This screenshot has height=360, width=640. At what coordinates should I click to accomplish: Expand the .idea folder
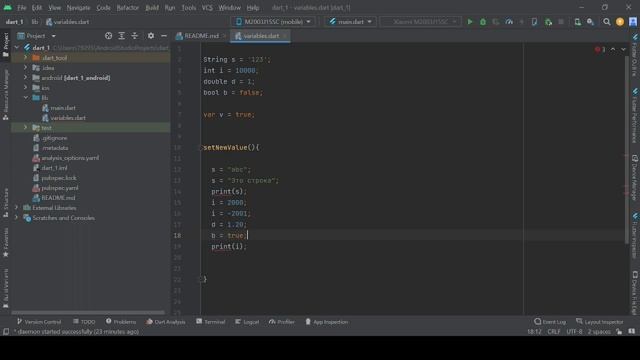point(26,68)
